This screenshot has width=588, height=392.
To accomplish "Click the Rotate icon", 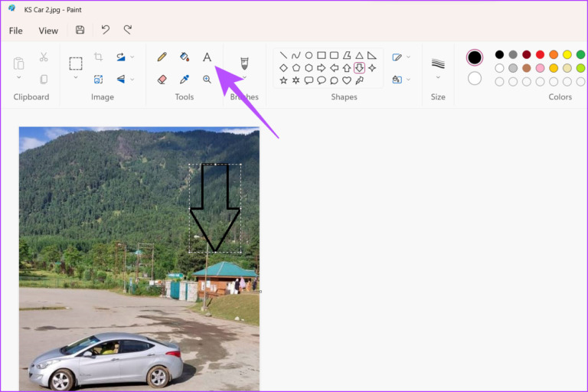I will pyautogui.click(x=121, y=57).
